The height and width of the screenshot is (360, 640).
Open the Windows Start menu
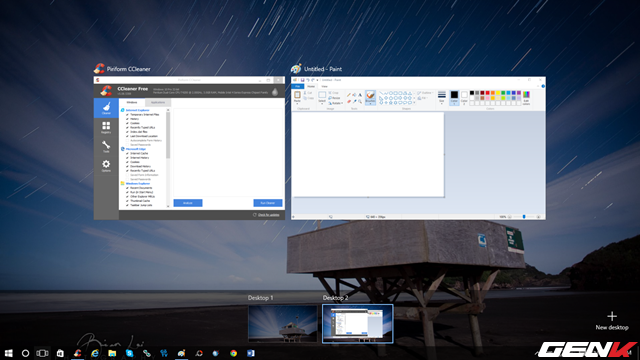pos(9,353)
